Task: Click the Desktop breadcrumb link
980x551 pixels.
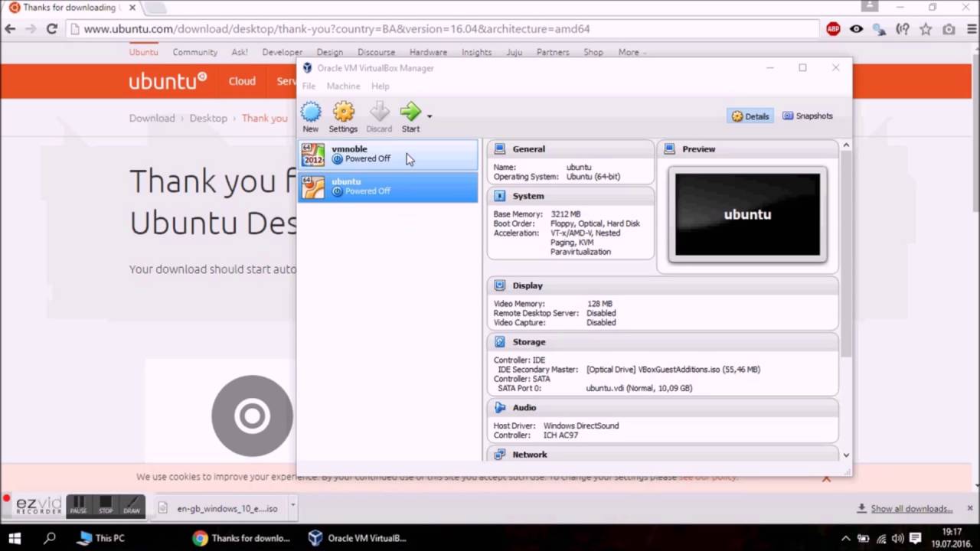Action: click(208, 118)
